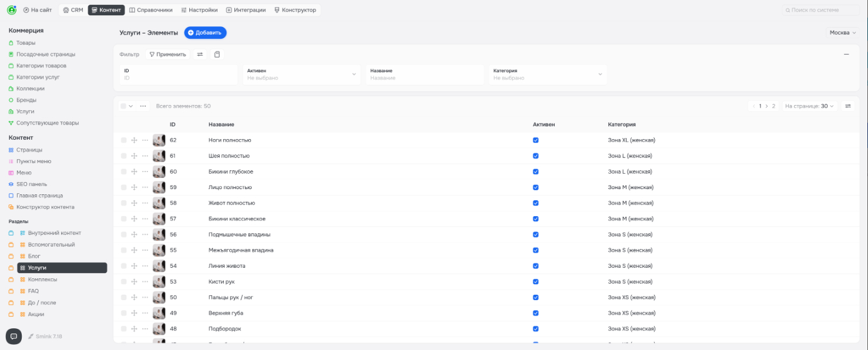Open Комплексы section in the sidebar
This screenshot has height=350, width=868.
tap(42, 280)
